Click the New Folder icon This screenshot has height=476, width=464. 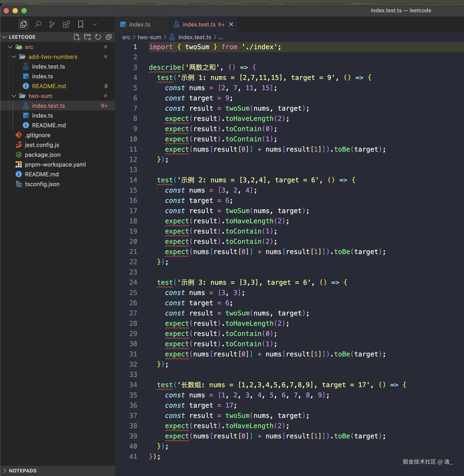tap(87, 37)
